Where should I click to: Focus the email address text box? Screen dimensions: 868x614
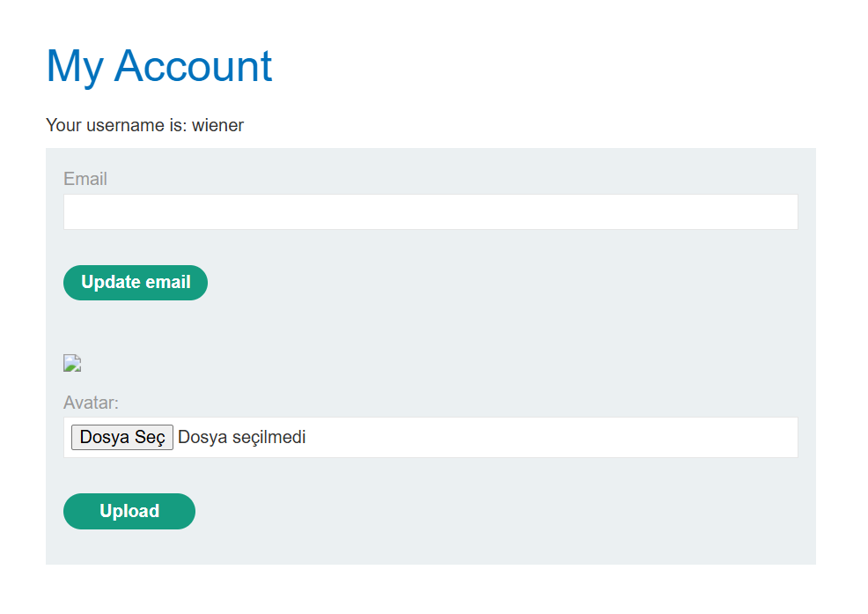point(430,211)
